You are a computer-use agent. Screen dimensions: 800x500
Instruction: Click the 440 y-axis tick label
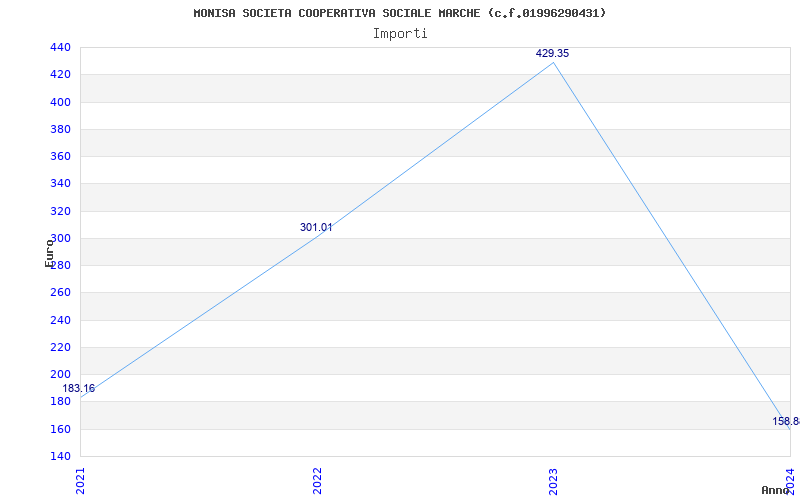[60, 47]
